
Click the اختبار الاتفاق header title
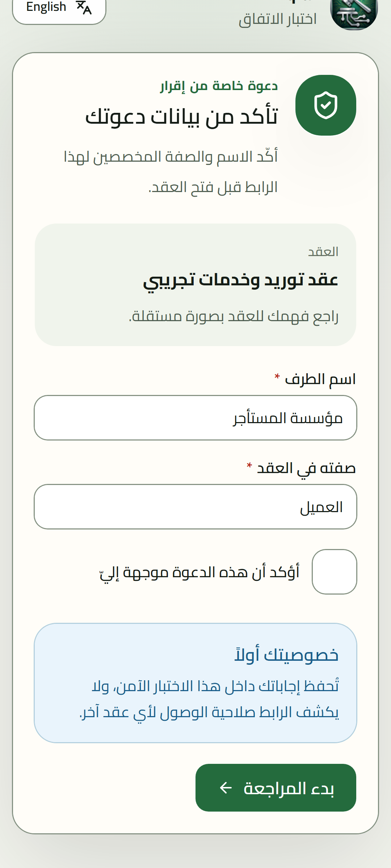(x=278, y=19)
